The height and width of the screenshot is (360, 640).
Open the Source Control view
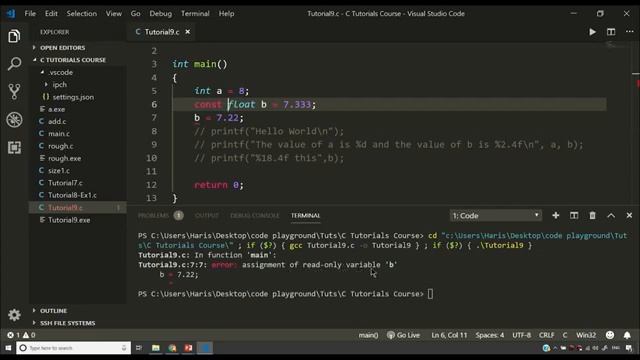pos(14,92)
